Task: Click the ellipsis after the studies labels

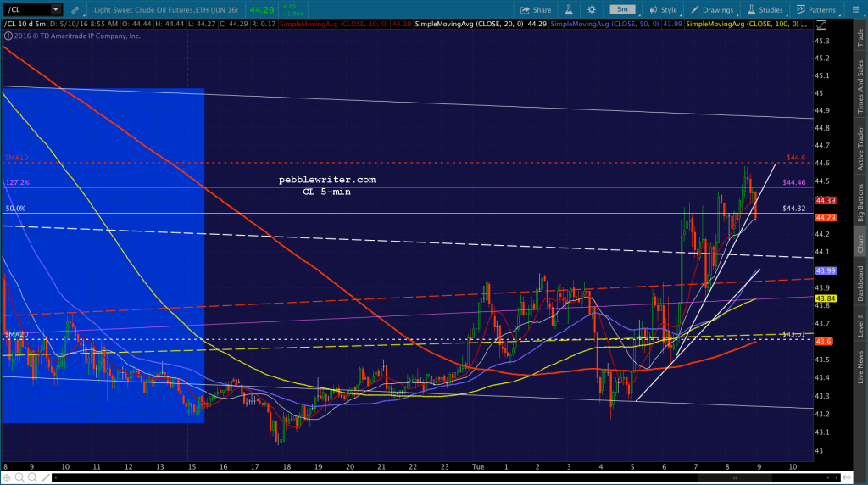Action: click(804, 25)
